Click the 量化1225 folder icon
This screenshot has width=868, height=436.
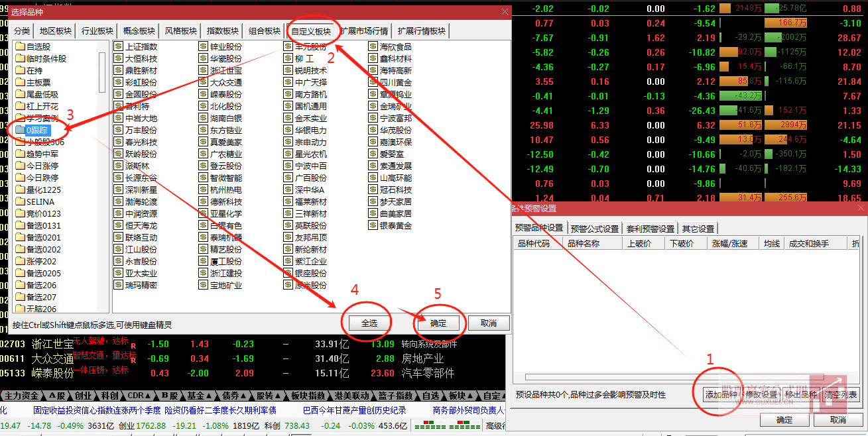tap(22, 189)
